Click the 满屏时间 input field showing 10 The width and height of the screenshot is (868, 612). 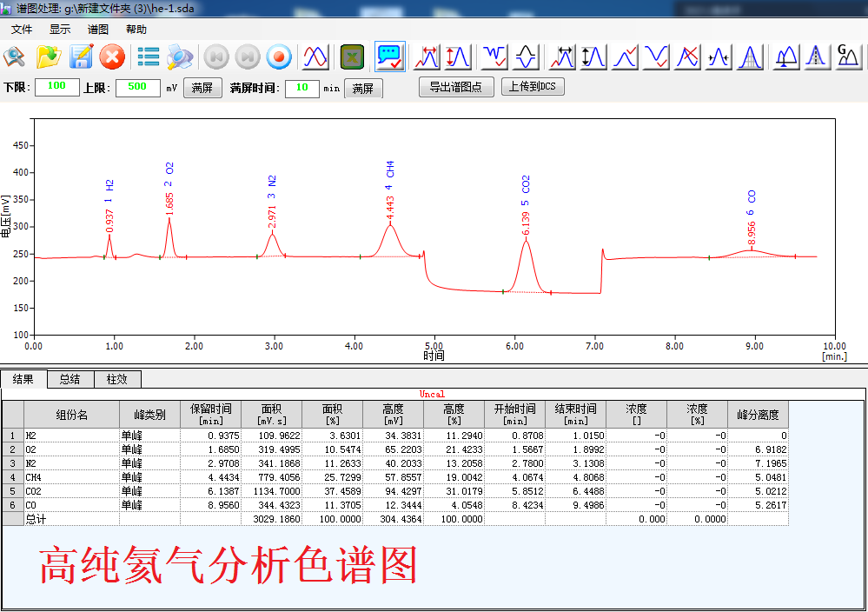click(x=302, y=88)
